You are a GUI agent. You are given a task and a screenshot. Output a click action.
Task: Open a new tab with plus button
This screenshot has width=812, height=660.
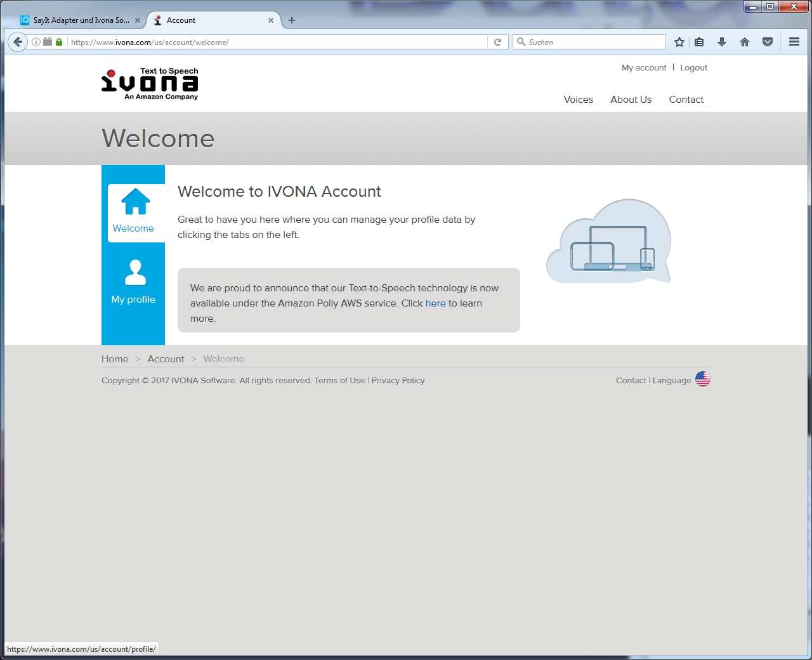pyautogui.click(x=292, y=20)
